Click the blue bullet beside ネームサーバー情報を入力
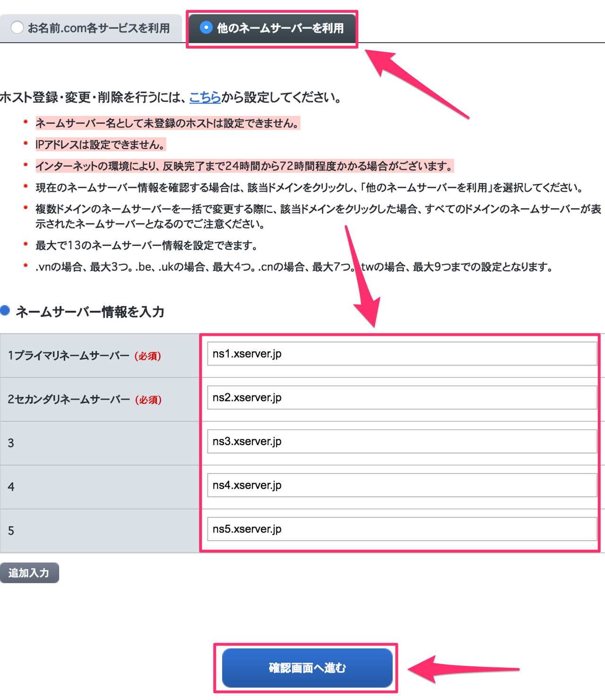The image size is (605, 700). (x=5, y=311)
